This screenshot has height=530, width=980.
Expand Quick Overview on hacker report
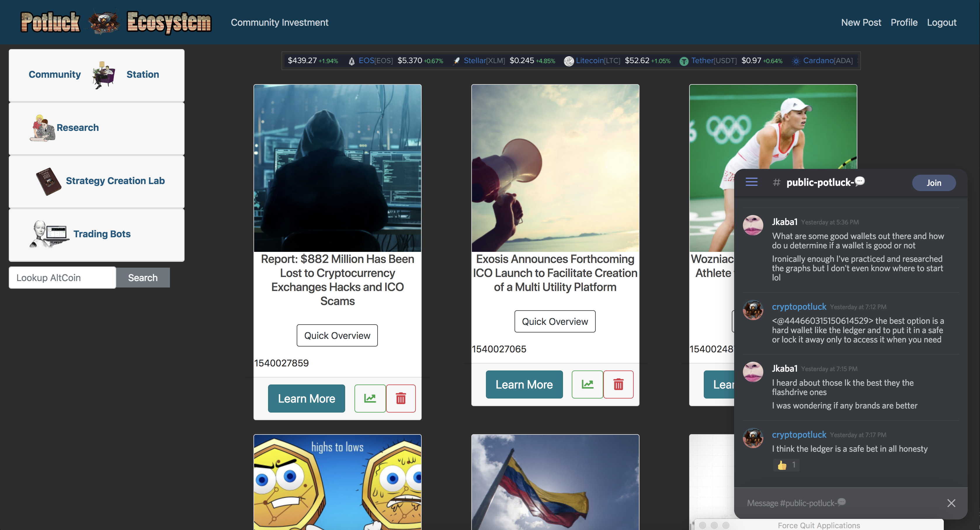pyautogui.click(x=337, y=335)
